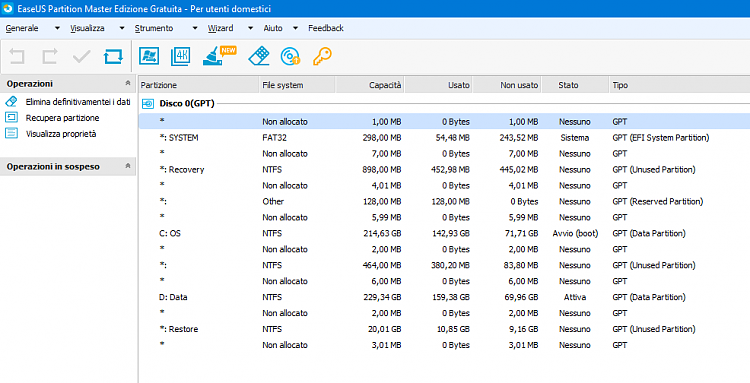Click the EaseUS app logo in title bar
The width and height of the screenshot is (750, 383).
8,9
